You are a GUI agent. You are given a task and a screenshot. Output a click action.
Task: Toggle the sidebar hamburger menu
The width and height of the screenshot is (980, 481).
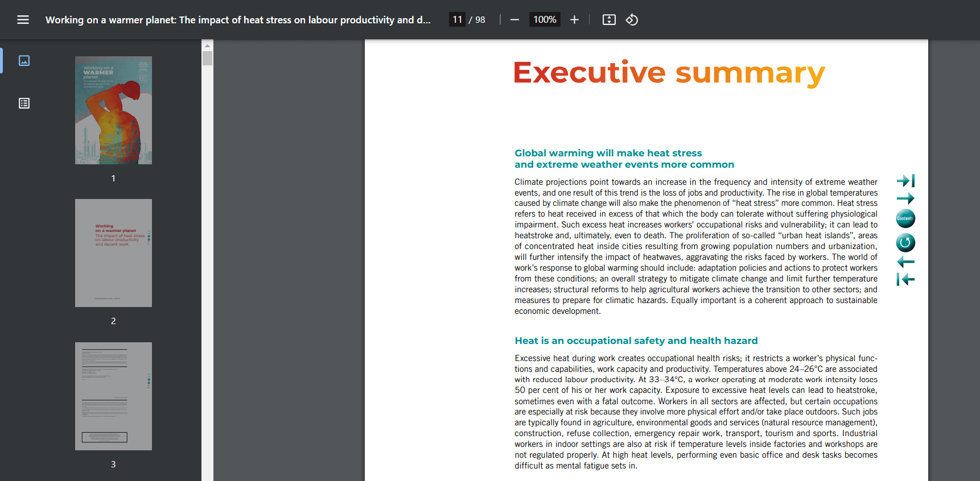pos(23,20)
